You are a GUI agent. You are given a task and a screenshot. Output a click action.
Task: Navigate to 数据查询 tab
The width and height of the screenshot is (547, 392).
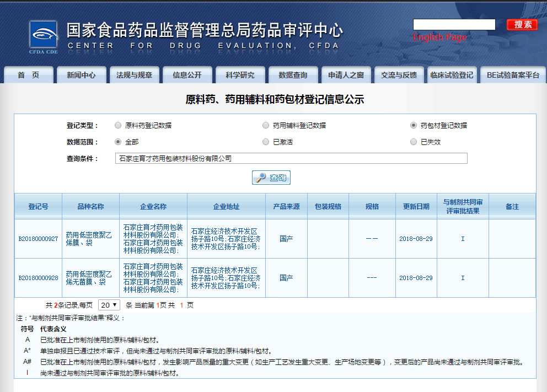click(x=293, y=75)
